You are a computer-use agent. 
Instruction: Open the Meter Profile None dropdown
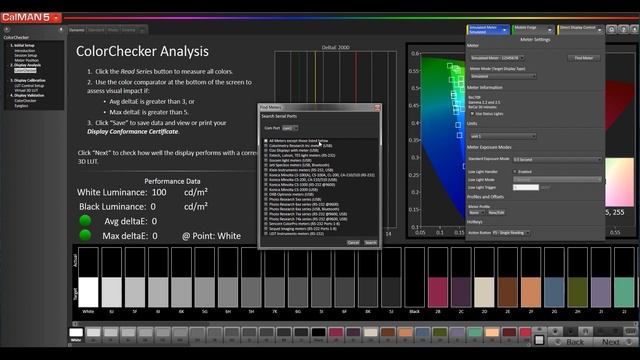click(476, 213)
